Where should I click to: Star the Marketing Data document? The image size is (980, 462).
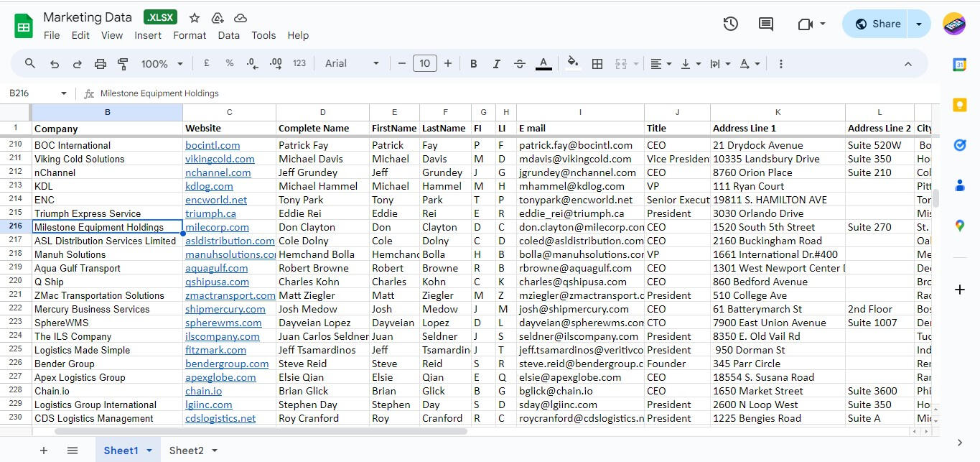(x=195, y=18)
